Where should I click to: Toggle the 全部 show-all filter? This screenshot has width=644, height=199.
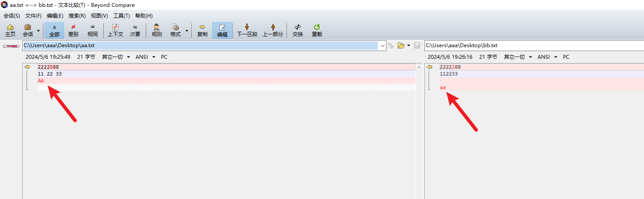[x=54, y=30]
